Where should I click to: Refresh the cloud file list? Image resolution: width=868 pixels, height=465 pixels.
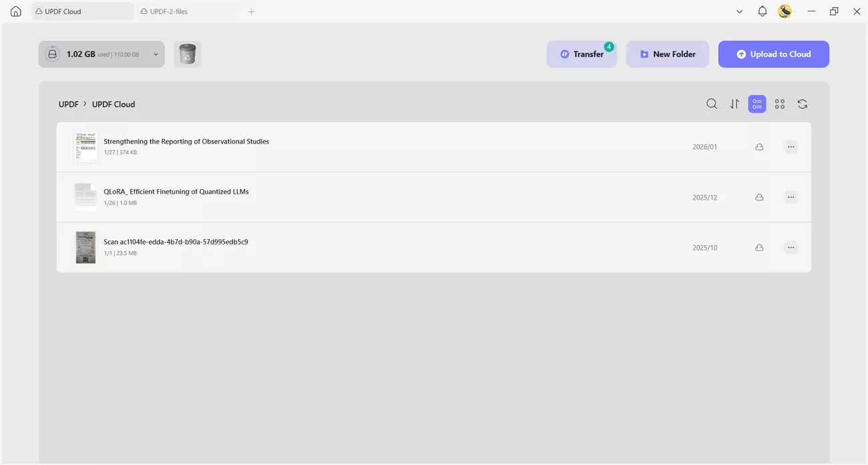[x=803, y=104]
